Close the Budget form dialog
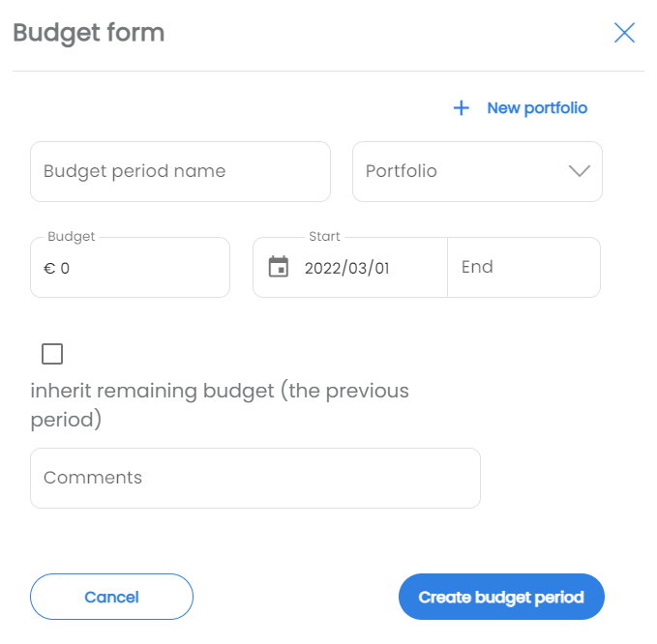 [x=624, y=33]
